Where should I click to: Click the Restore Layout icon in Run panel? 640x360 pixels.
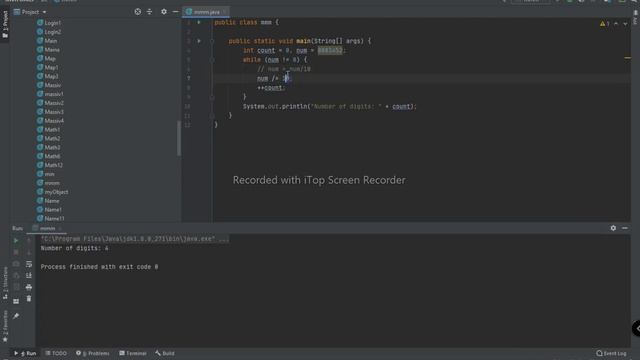16,301
